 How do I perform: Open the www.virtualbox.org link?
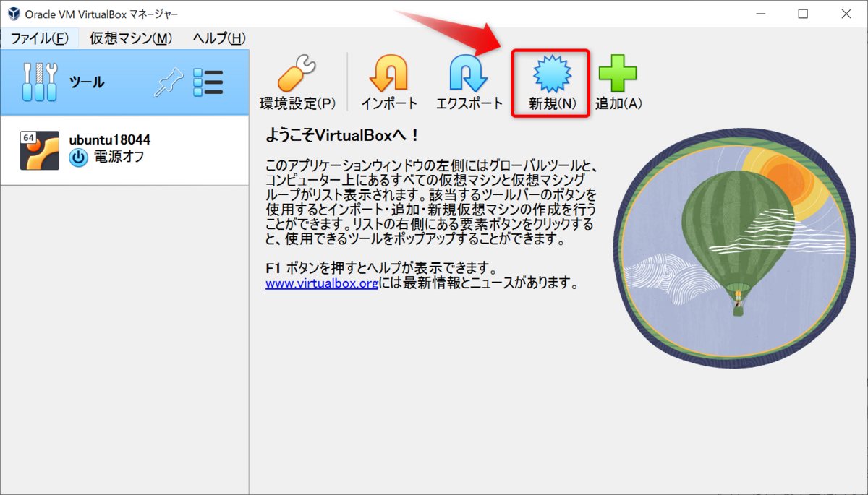click(x=322, y=283)
